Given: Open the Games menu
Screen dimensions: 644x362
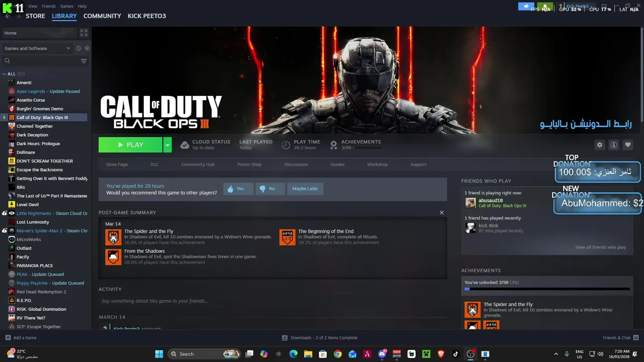Looking at the screenshot, I should (x=66, y=6).
